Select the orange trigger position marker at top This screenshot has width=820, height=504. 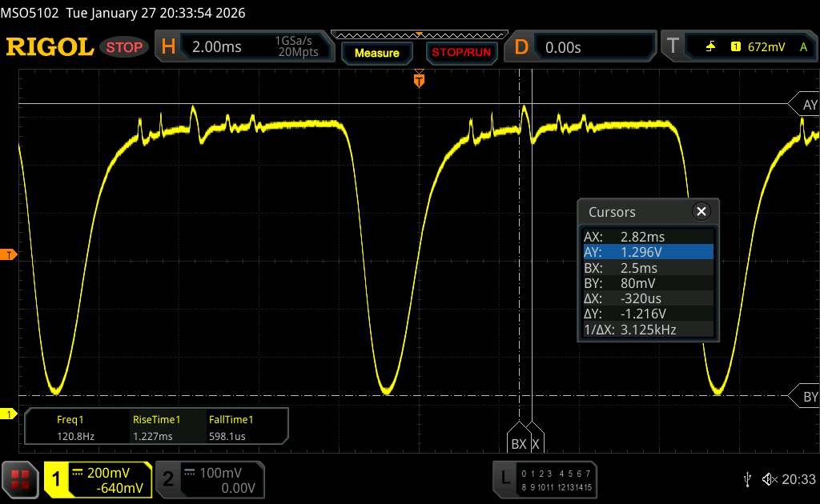(x=419, y=79)
